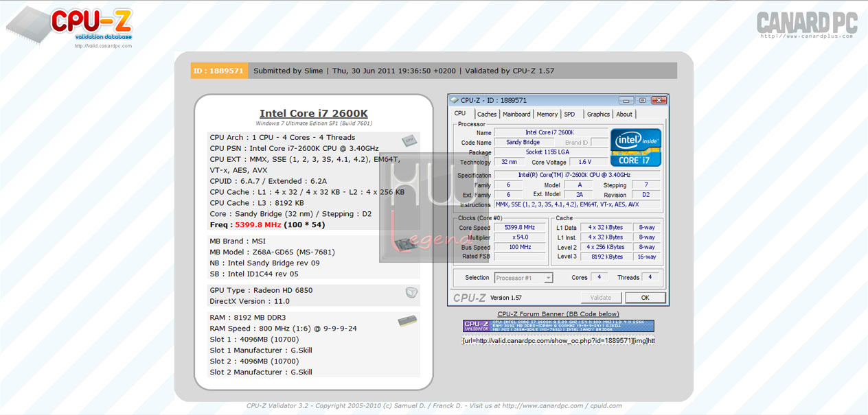This screenshot has height=415, width=868.
Task: Click the 'RAM Speed : 800 MHz' line
Action: 283,329
